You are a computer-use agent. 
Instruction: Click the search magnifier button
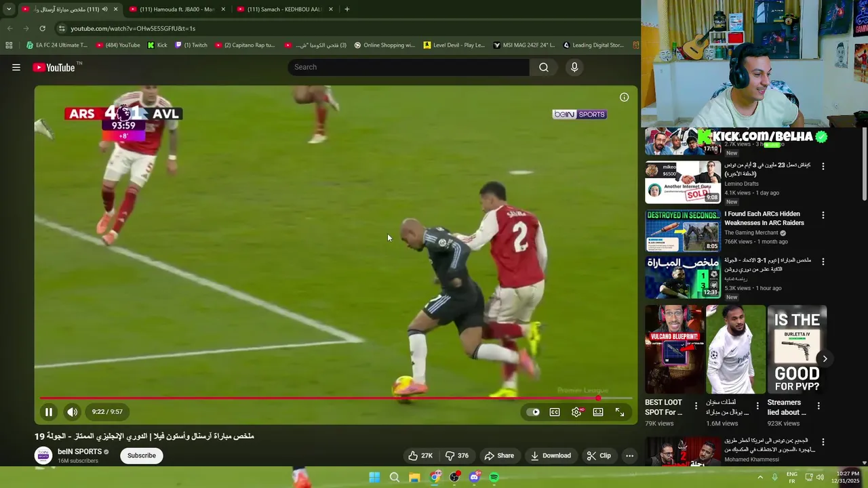[x=544, y=67]
